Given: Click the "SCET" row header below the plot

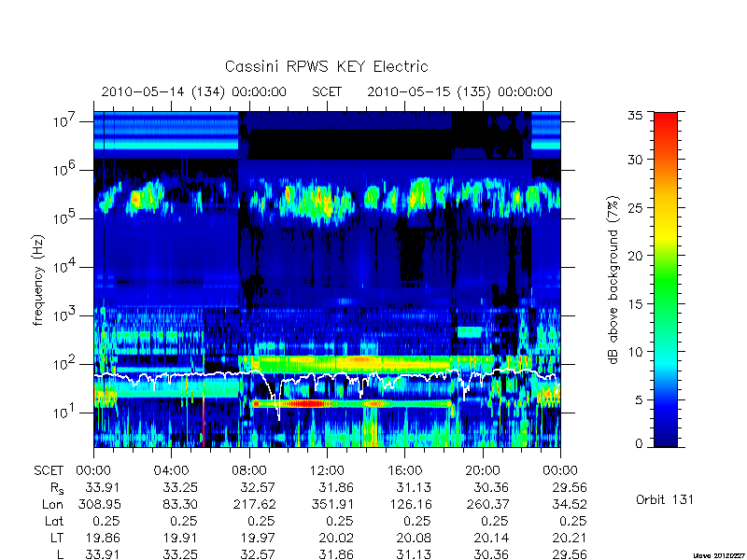Looking at the screenshot, I should [49, 470].
